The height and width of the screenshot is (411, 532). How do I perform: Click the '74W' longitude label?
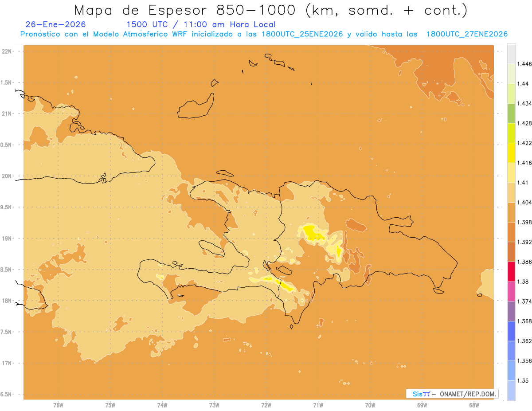click(x=162, y=405)
